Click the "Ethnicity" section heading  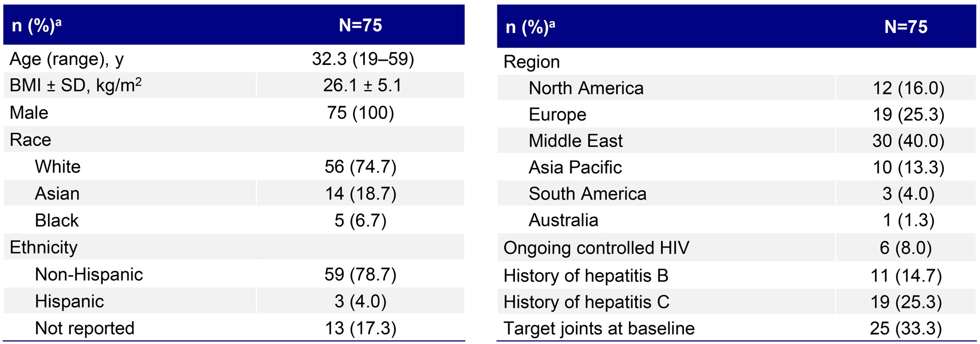tap(43, 248)
